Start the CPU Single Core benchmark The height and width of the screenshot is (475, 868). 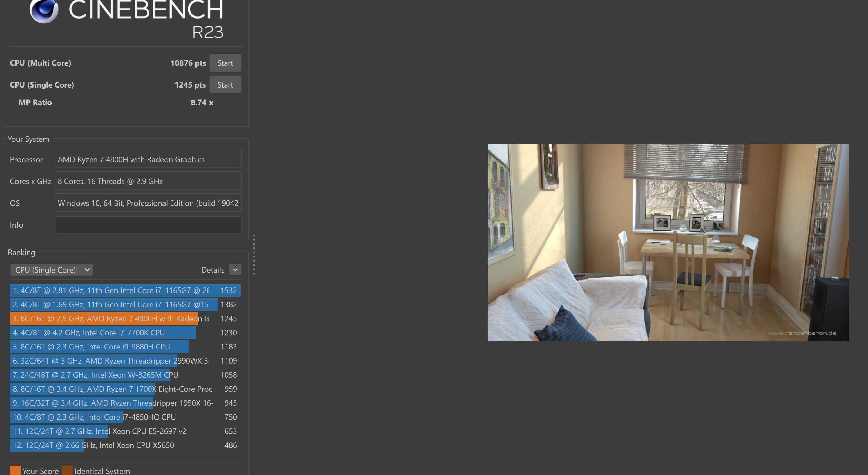225,84
